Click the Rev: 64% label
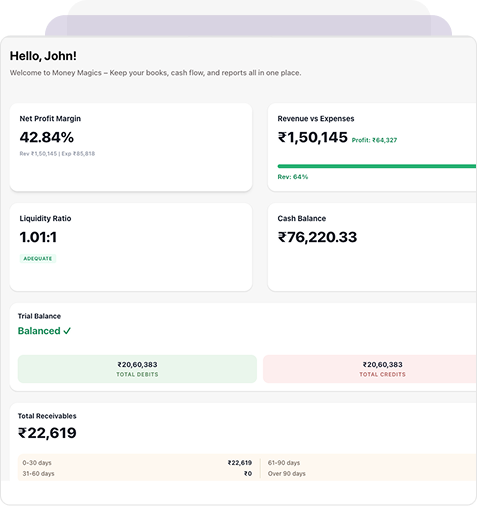The height and width of the screenshot is (506, 477). coord(293,177)
